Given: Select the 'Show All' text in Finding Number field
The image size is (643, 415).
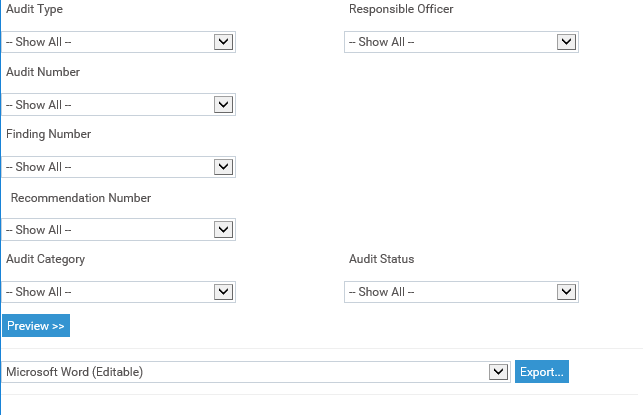Looking at the screenshot, I should (39, 167).
